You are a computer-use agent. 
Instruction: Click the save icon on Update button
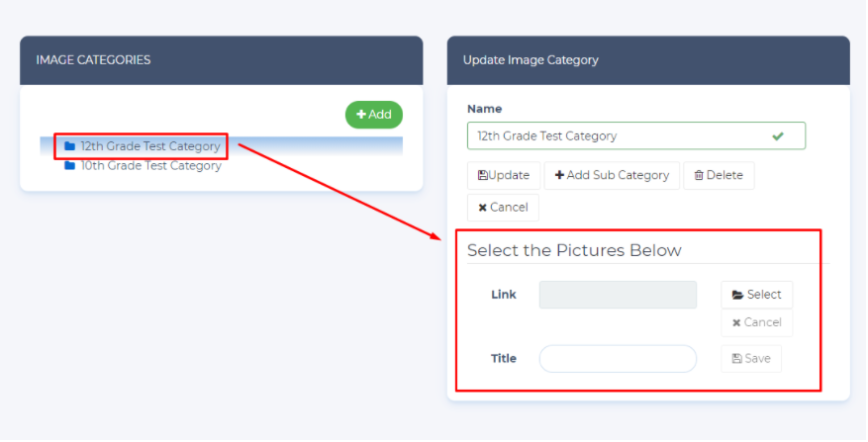pyautogui.click(x=482, y=176)
